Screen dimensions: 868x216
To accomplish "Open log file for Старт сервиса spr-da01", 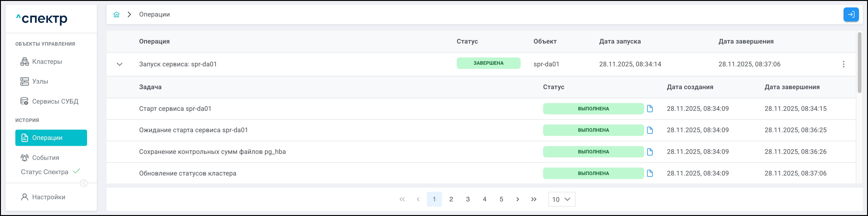I will 650,108.
